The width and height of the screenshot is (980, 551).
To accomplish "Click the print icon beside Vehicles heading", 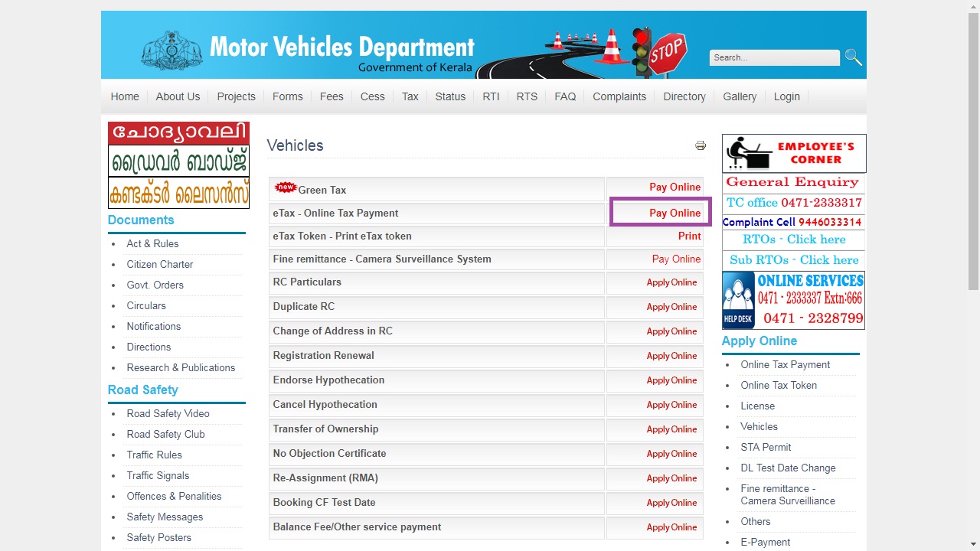I will pos(700,145).
